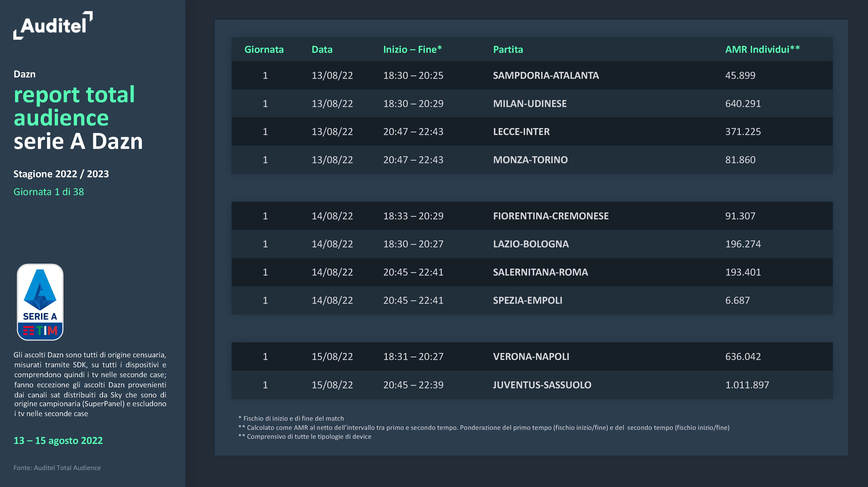
Task: Click the SPEZIA-EMPOLI audience value 6.687
Action: [x=737, y=300]
